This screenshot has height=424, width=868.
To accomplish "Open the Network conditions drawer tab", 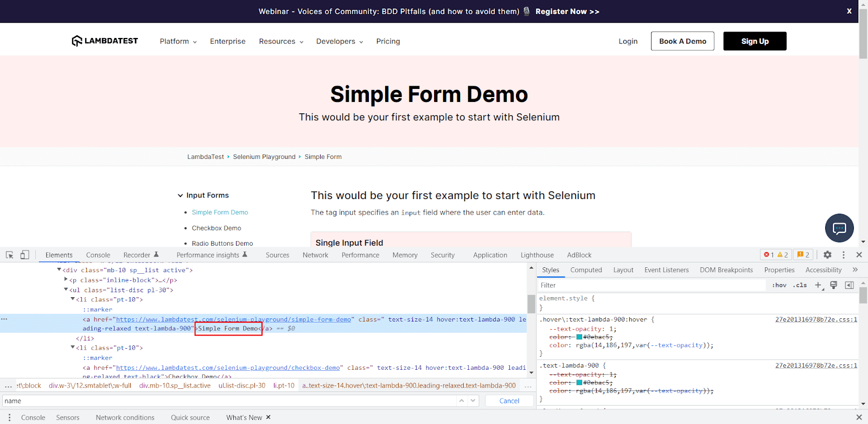I will click(x=125, y=417).
